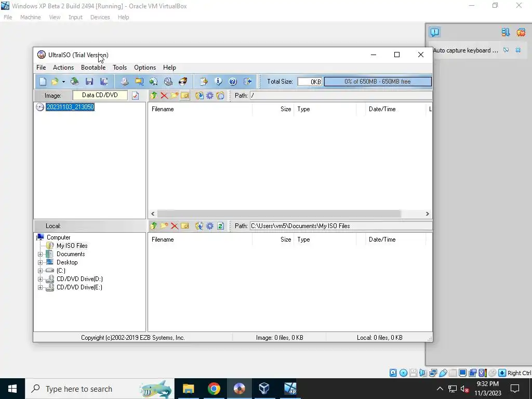Click the Make CD/DVD Image icon
The image size is (532, 399).
click(x=125, y=82)
